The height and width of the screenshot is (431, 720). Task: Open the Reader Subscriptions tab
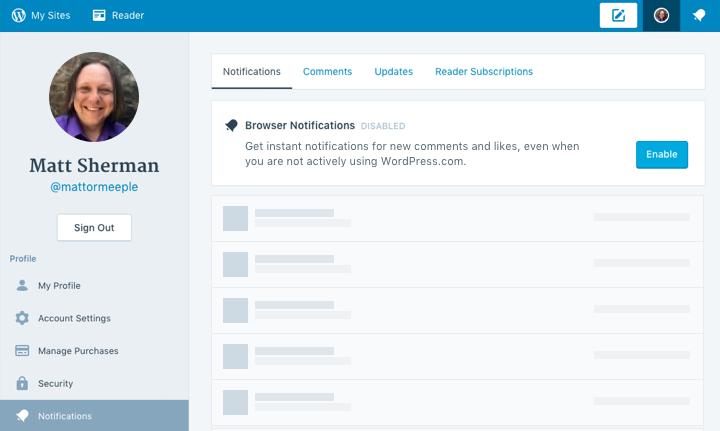pos(483,72)
